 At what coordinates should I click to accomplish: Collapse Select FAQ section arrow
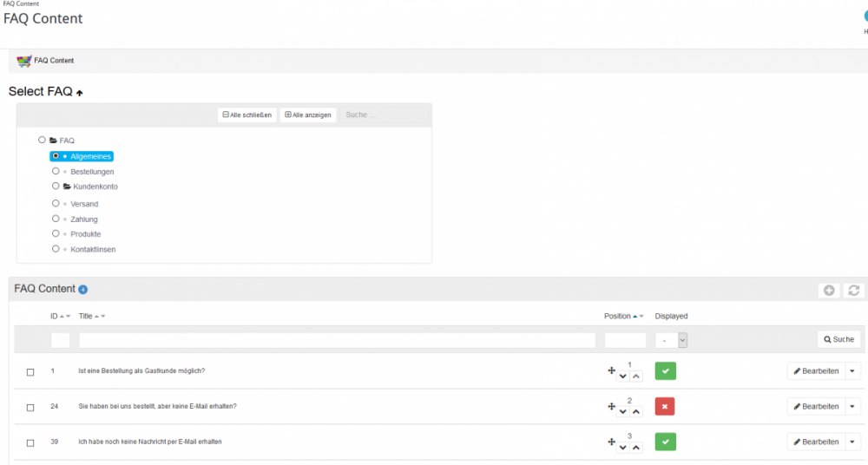(x=80, y=93)
